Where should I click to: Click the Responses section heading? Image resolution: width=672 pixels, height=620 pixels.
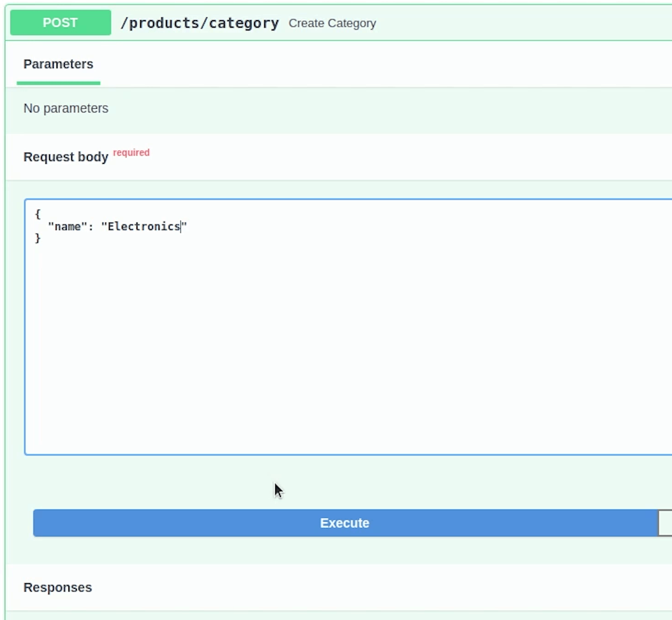(57, 587)
